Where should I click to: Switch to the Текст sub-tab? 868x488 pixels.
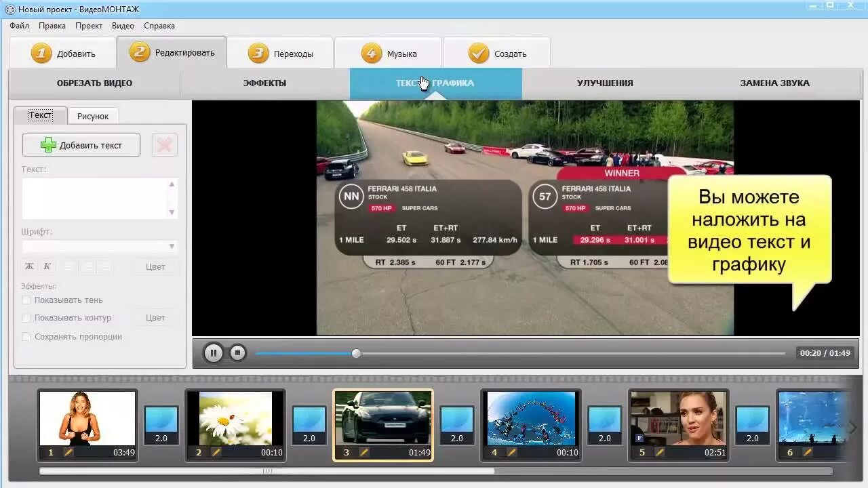(x=40, y=115)
